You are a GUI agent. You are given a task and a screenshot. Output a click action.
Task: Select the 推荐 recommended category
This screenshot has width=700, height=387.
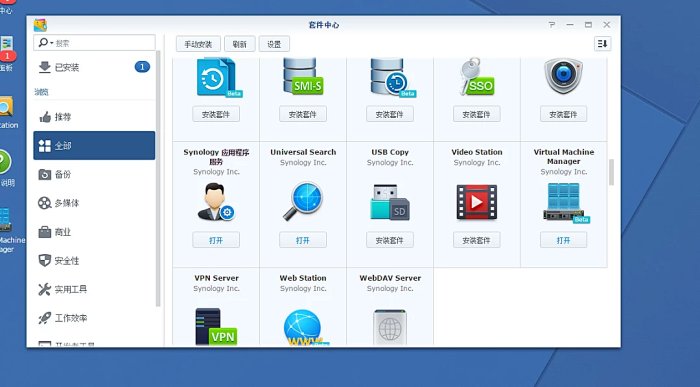pos(94,117)
